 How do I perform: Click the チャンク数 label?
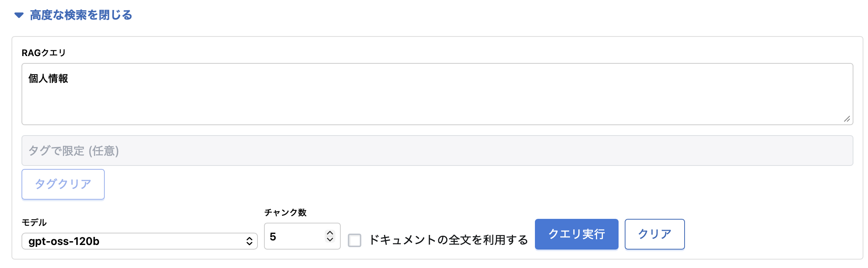pyautogui.click(x=285, y=212)
